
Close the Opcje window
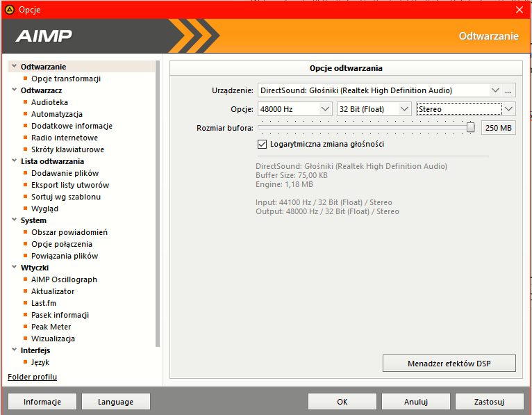point(519,10)
